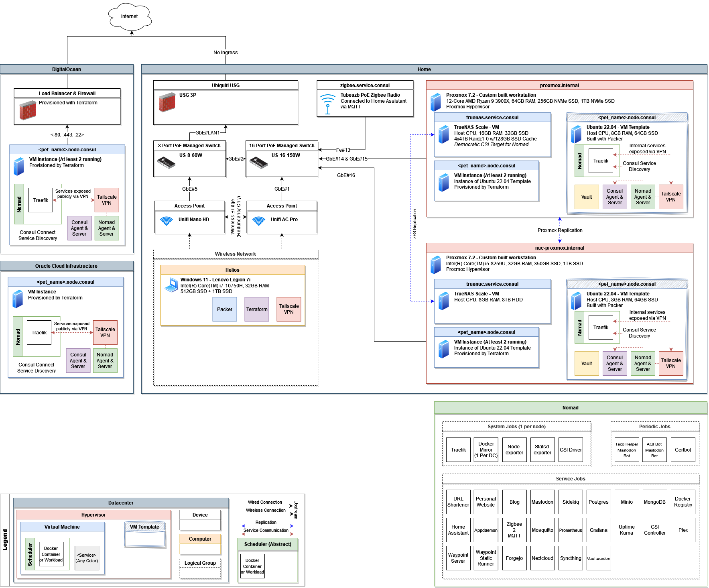Click the URL Shortener service box
This screenshot has height=588, width=709.
pyautogui.click(x=458, y=502)
